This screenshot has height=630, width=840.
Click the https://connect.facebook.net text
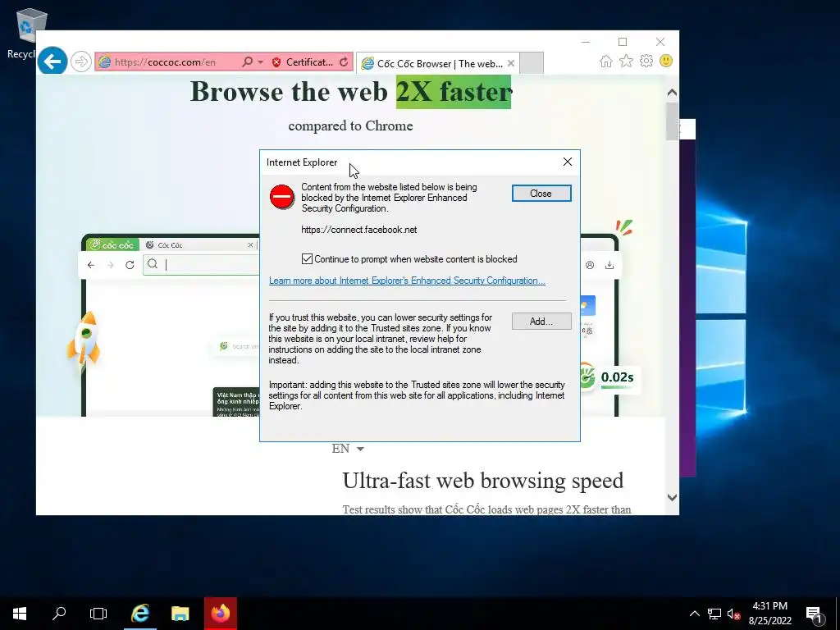[359, 230]
